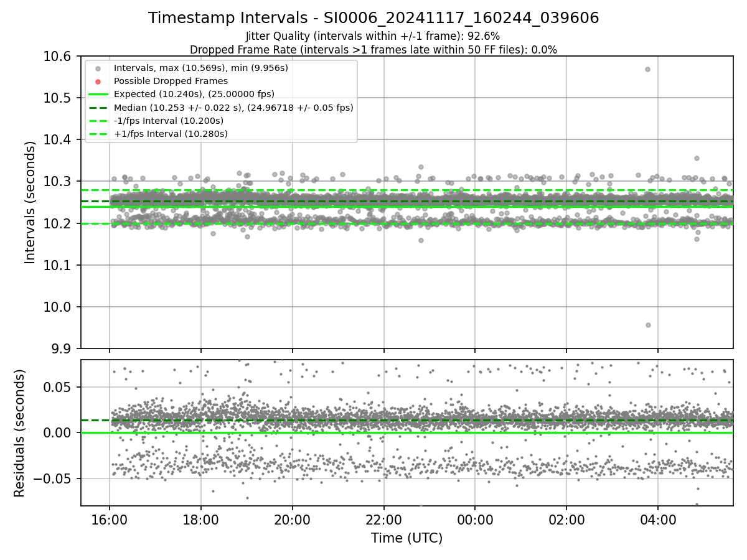Click the x-axis tick label '20:00'
The width and height of the screenshot is (747, 560).
click(292, 520)
